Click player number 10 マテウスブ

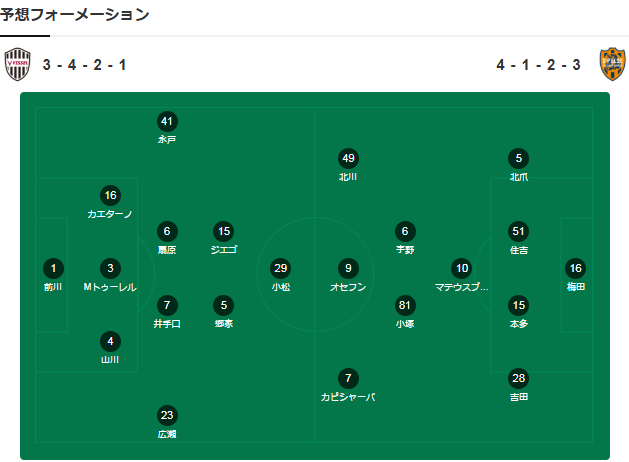(461, 268)
